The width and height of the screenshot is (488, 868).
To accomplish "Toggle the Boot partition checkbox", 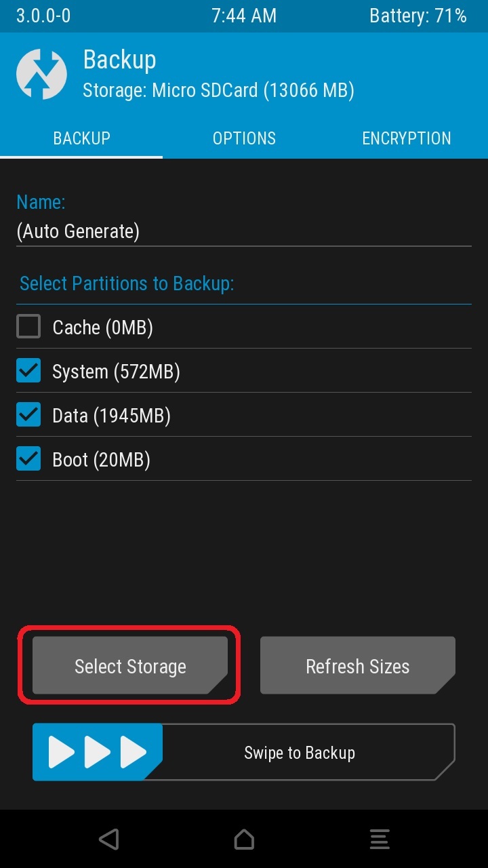I will [28, 459].
